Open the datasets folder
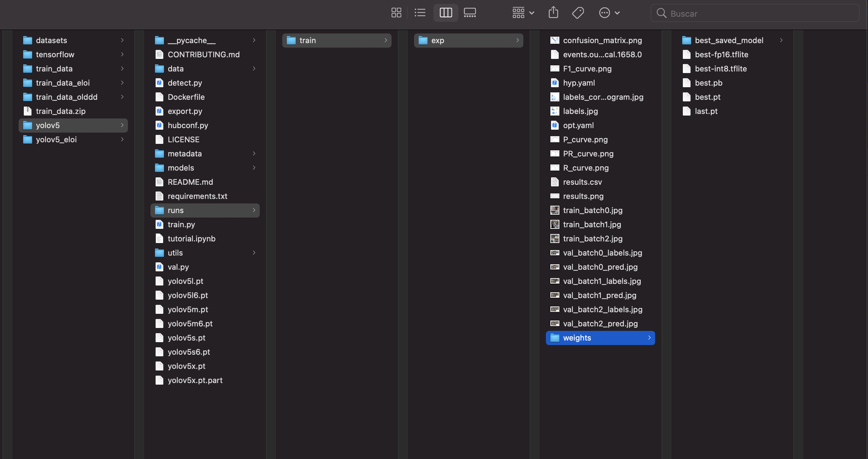Image resolution: width=868 pixels, height=459 pixels. [x=51, y=40]
